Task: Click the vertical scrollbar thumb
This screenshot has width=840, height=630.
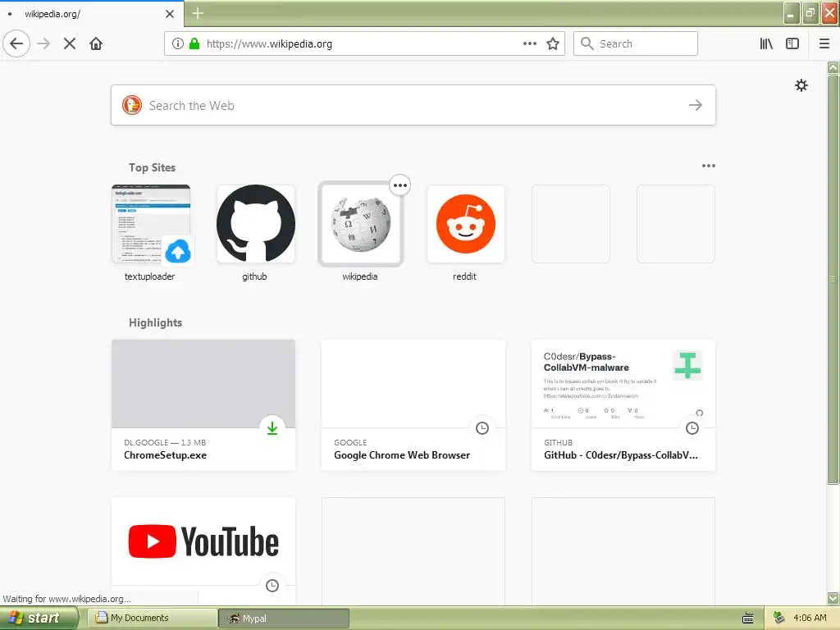Action: coord(833,279)
